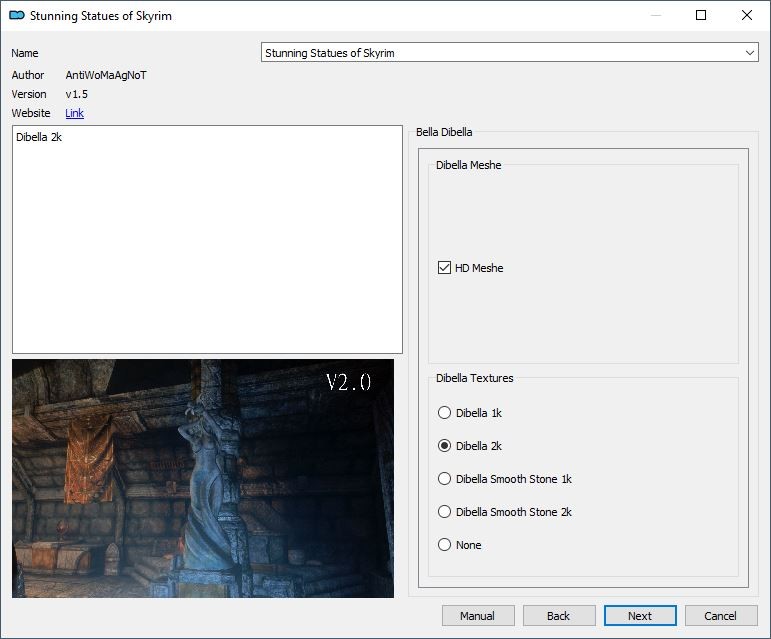Click inside the description text box

pyautogui.click(x=207, y=240)
